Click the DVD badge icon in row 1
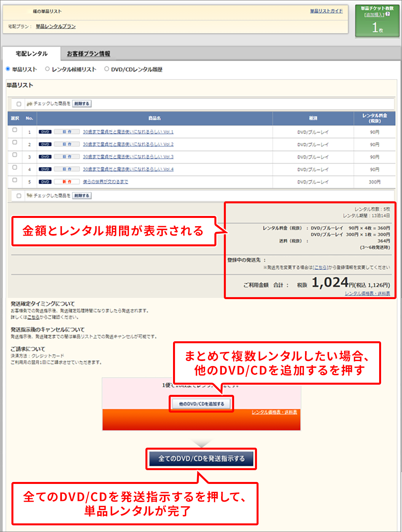The height and width of the screenshot is (532, 402). (x=45, y=132)
